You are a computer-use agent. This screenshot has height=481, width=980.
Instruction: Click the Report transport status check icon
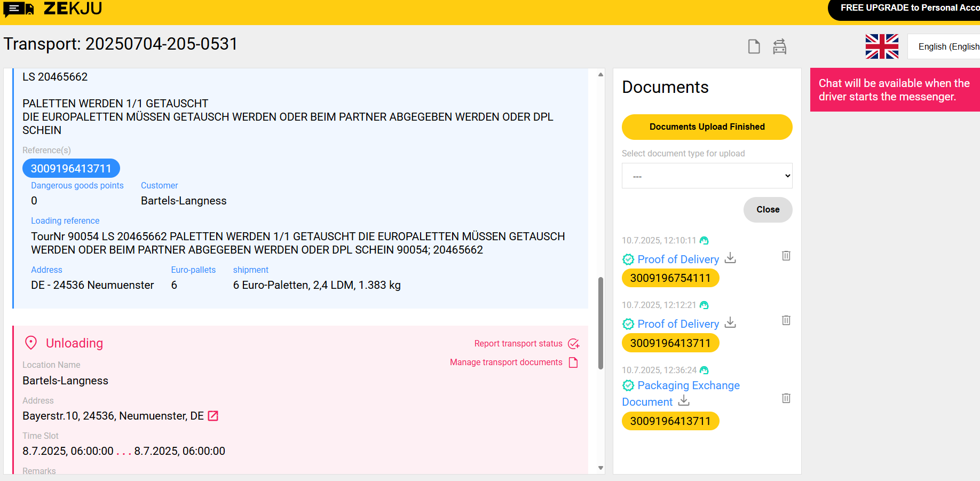click(x=574, y=344)
